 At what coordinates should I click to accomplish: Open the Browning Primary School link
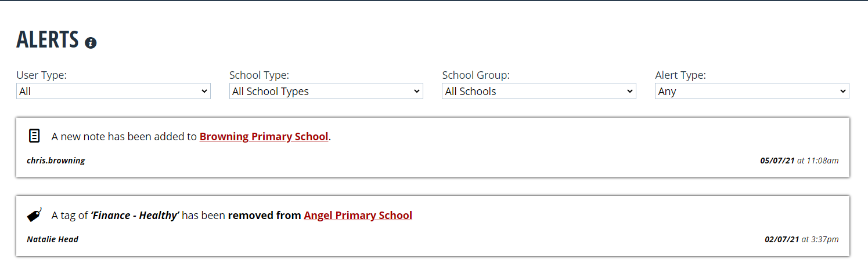coord(264,137)
